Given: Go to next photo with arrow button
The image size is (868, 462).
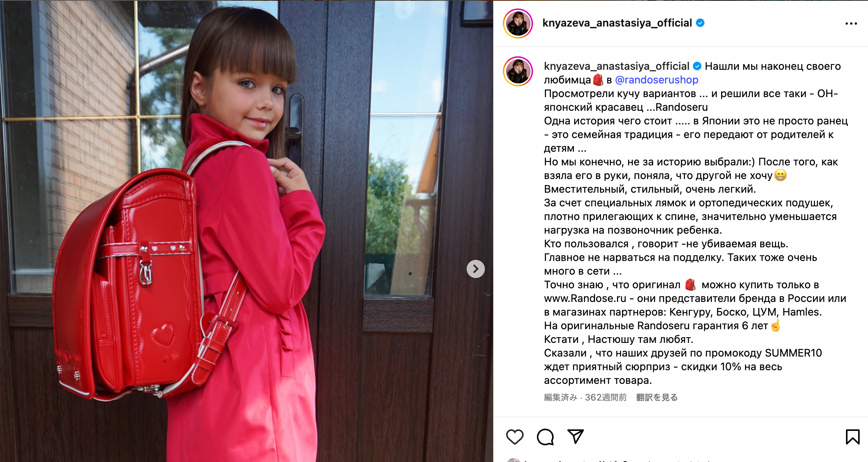Looking at the screenshot, I should [x=475, y=269].
